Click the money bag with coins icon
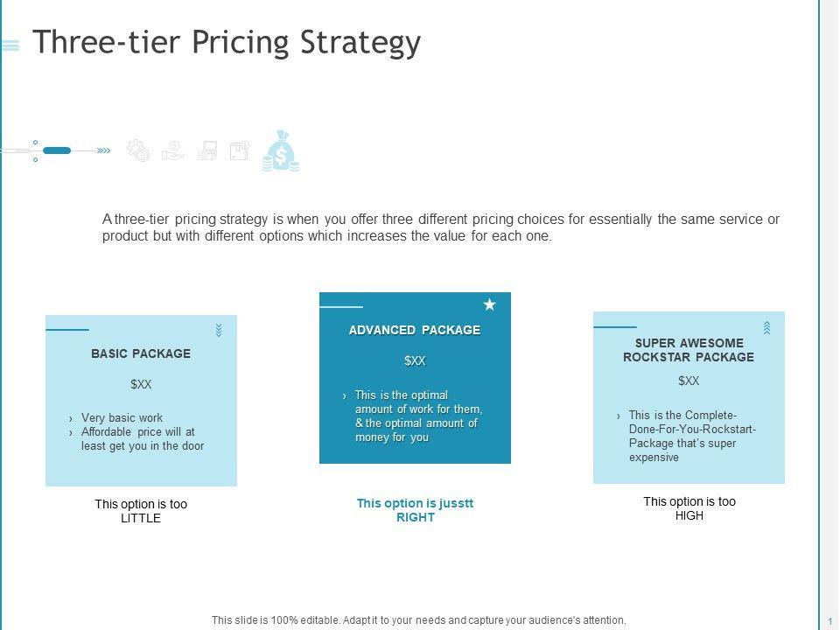 coord(281,152)
